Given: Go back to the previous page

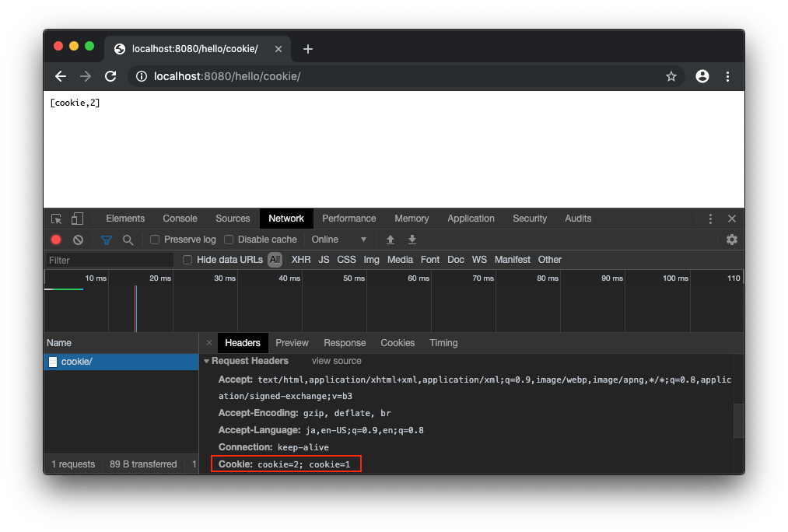Looking at the screenshot, I should [61, 76].
